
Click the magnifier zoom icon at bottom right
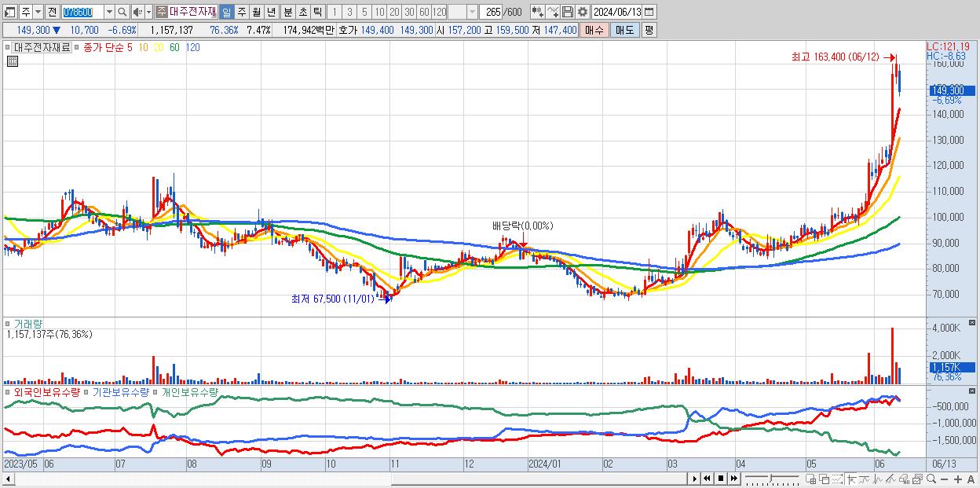pos(931,479)
